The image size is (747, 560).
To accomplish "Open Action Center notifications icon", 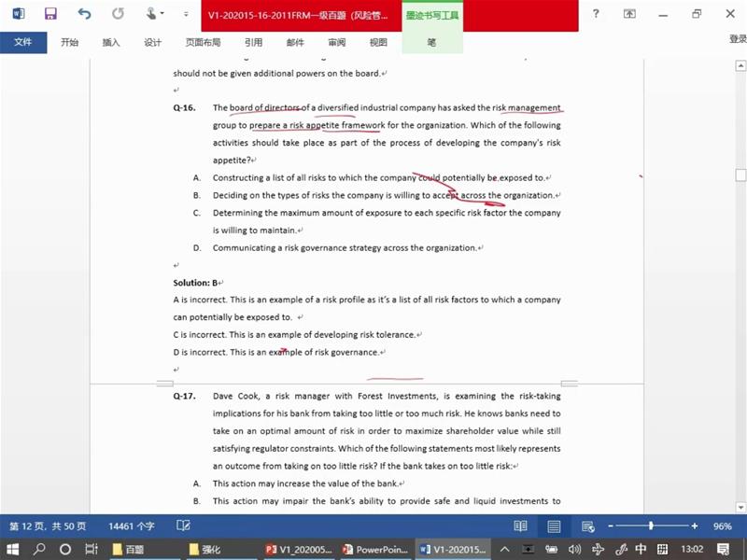I will click(x=723, y=549).
